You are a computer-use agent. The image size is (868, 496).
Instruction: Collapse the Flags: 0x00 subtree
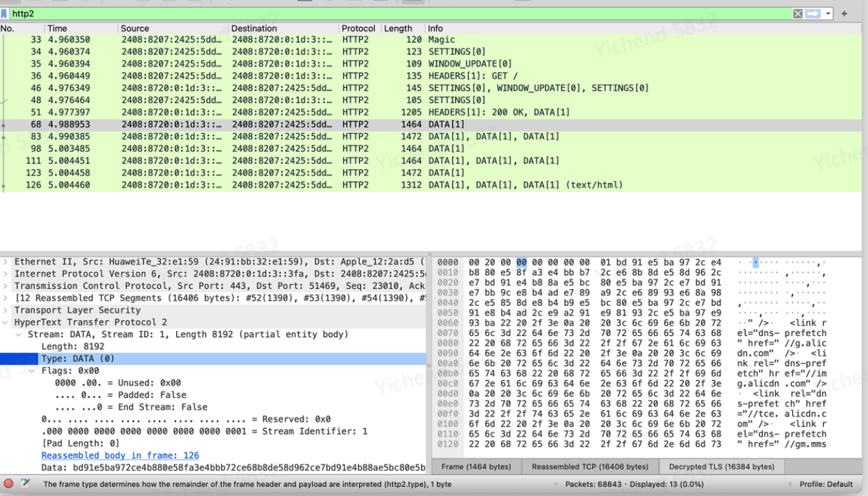pos(34,370)
